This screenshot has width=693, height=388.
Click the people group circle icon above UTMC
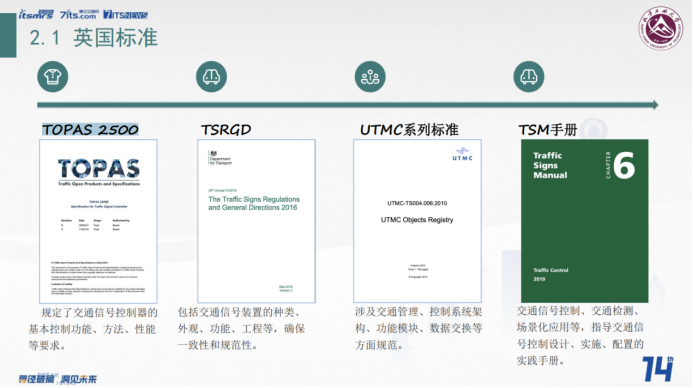tap(370, 76)
